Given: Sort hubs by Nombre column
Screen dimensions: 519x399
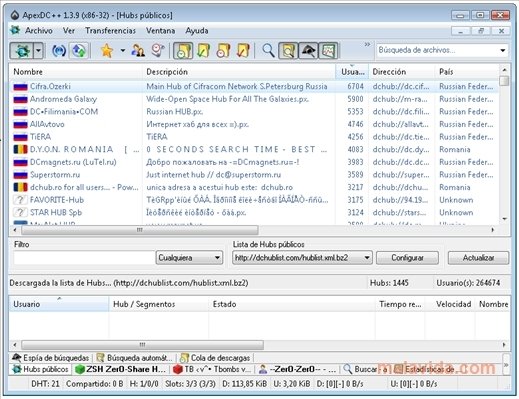Looking at the screenshot, I should [76, 72].
